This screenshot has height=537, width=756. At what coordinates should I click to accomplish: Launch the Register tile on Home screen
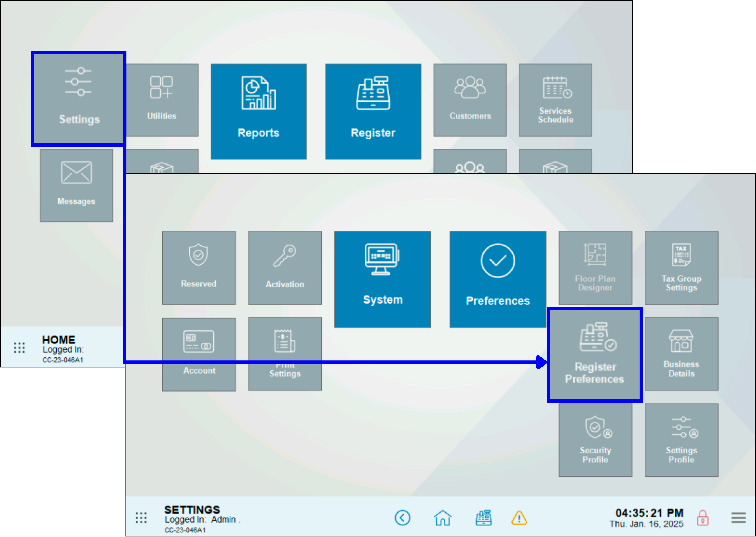(x=373, y=111)
